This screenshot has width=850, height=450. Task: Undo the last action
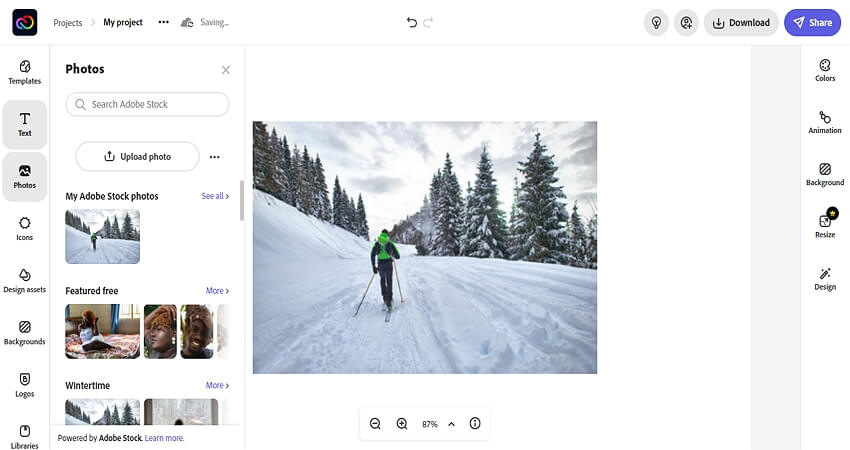pyautogui.click(x=411, y=22)
